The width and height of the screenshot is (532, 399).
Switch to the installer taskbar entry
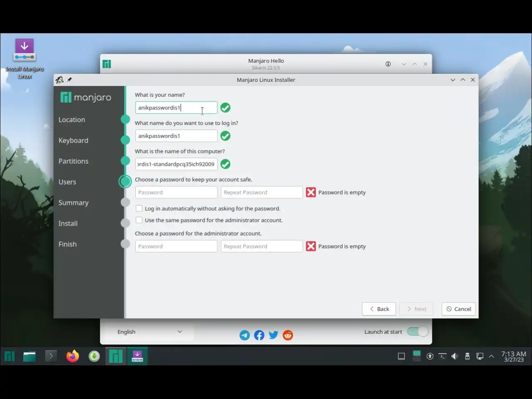click(x=137, y=356)
